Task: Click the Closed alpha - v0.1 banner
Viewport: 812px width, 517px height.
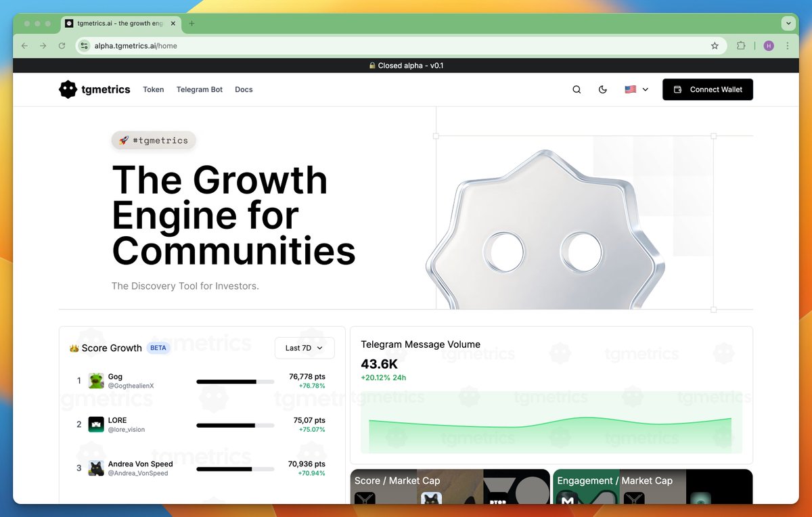Action: [x=406, y=66]
